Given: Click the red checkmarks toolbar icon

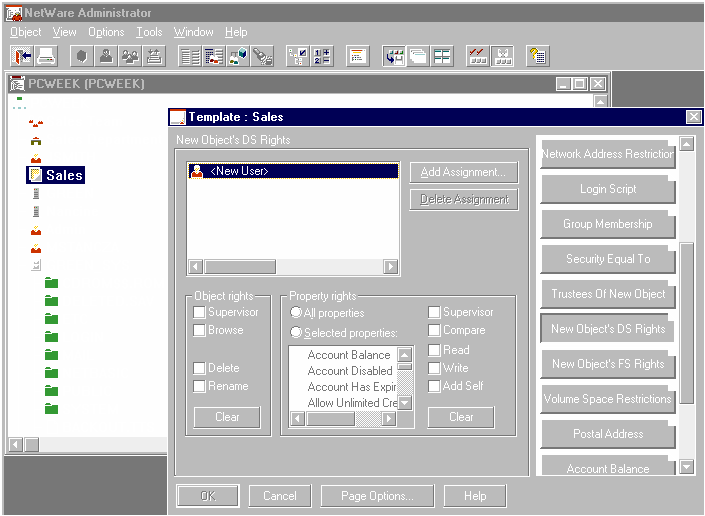Looking at the screenshot, I should tap(477, 56).
